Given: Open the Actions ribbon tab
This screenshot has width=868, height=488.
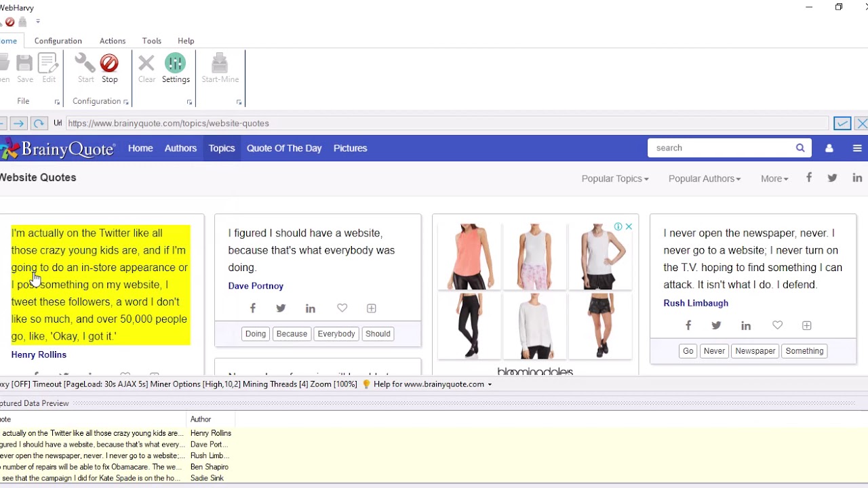Looking at the screenshot, I should click(x=113, y=41).
